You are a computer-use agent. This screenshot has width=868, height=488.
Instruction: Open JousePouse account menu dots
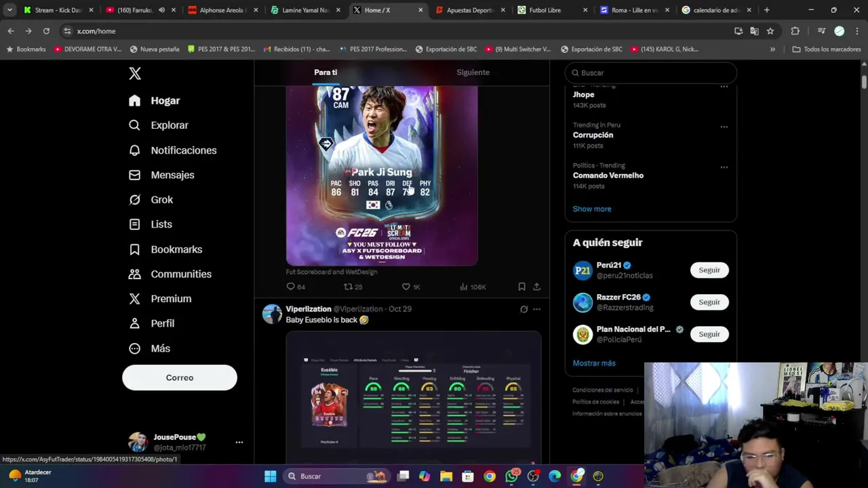pos(239,442)
